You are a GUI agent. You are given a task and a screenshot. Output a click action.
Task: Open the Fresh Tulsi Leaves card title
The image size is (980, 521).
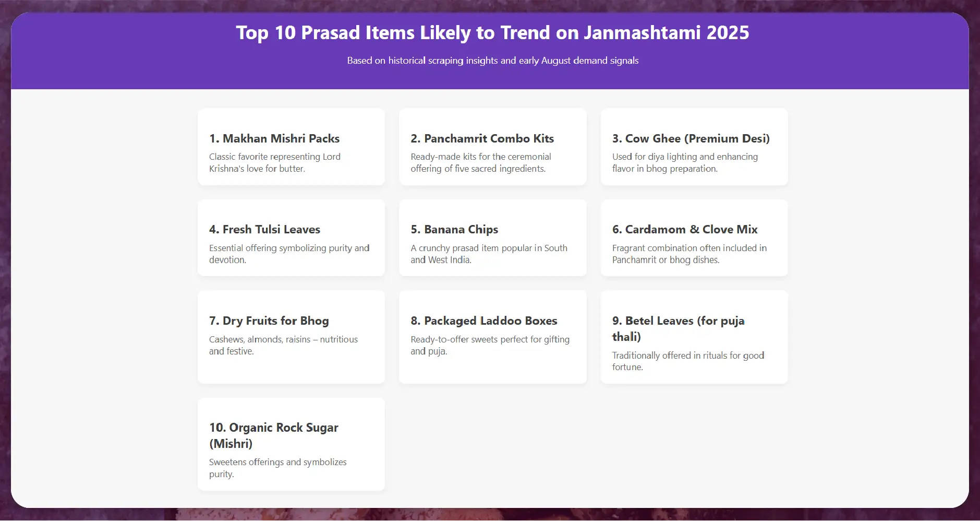point(264,229)
